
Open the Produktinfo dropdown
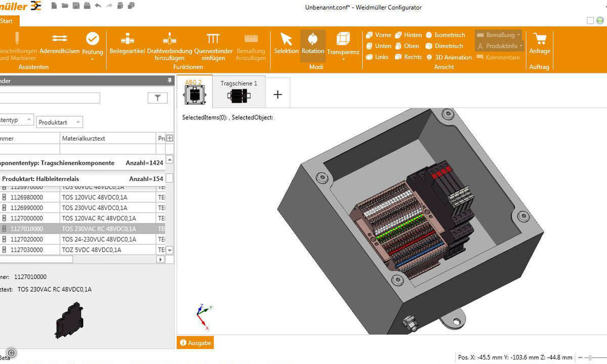click(x=521, y=47)
